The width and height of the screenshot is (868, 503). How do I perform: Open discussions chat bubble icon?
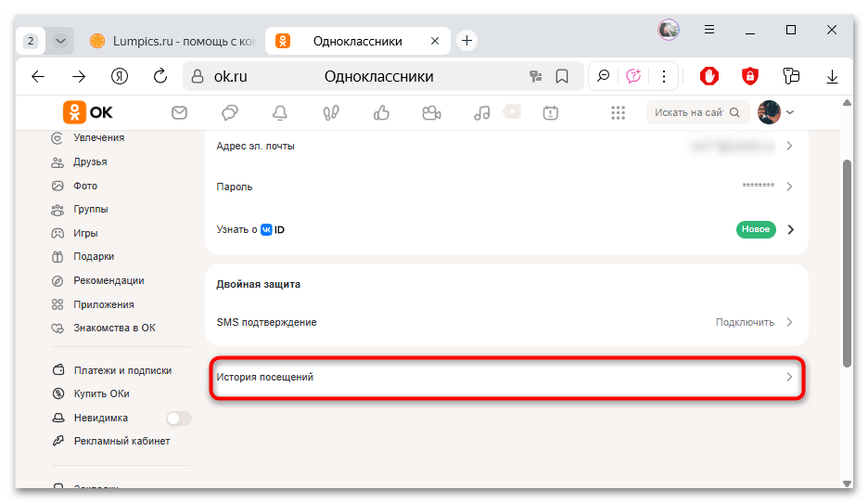[x=230, y=113]
